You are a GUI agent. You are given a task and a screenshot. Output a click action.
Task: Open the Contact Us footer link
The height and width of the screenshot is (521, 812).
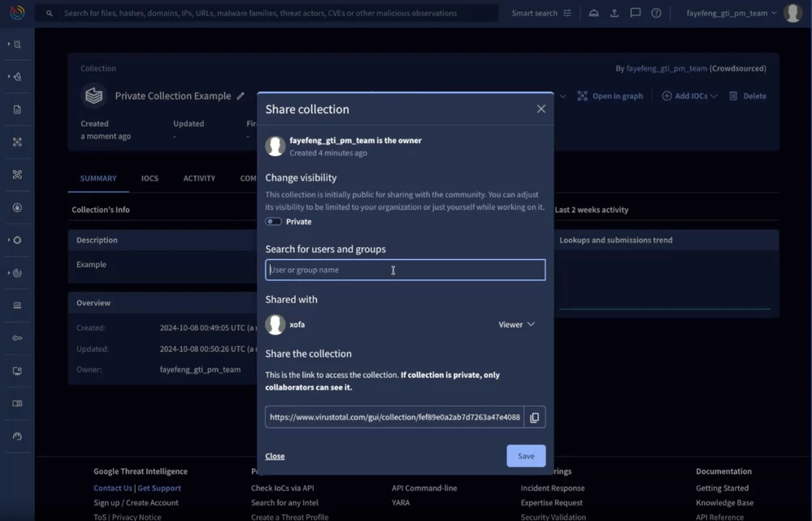[113, 488]
